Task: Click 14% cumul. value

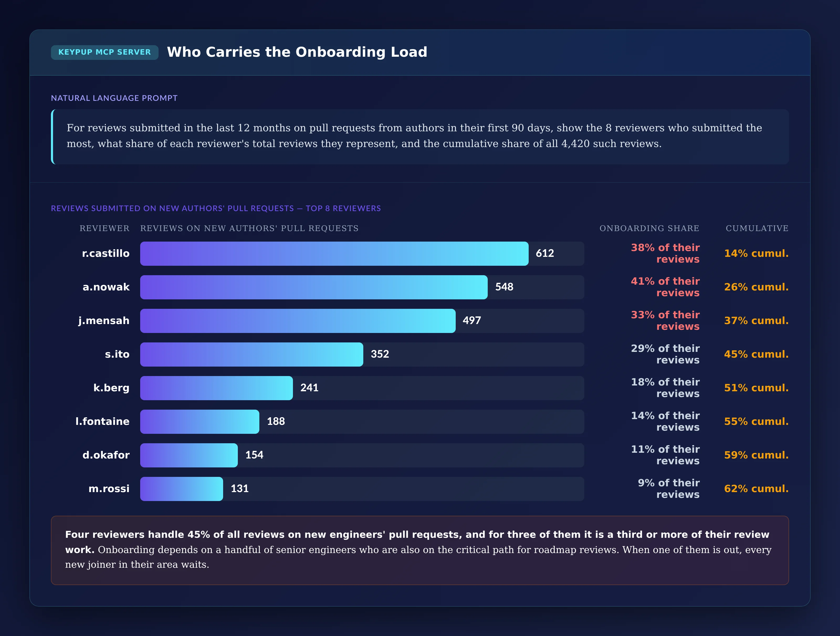Action: 757,253
